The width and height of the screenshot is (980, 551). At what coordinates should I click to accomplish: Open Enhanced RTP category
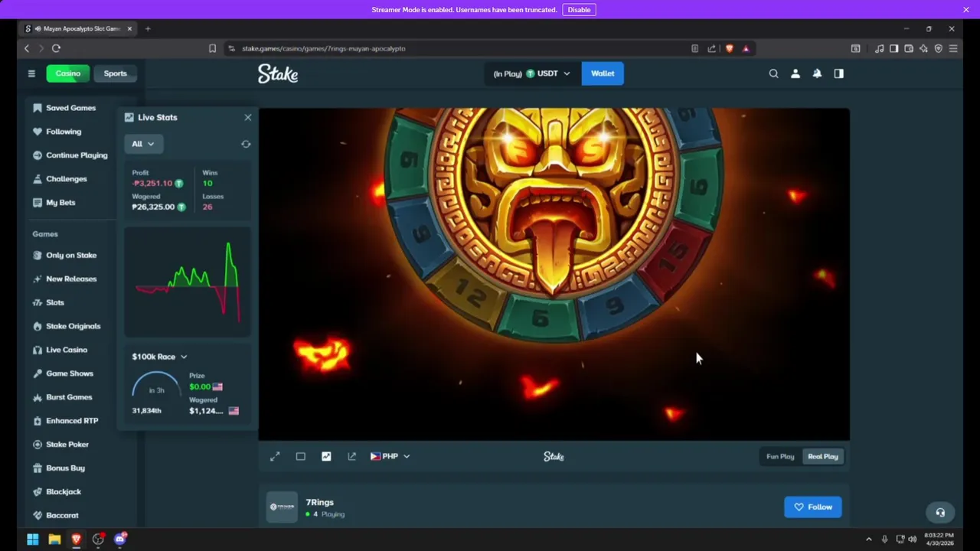tap(72, 421)
